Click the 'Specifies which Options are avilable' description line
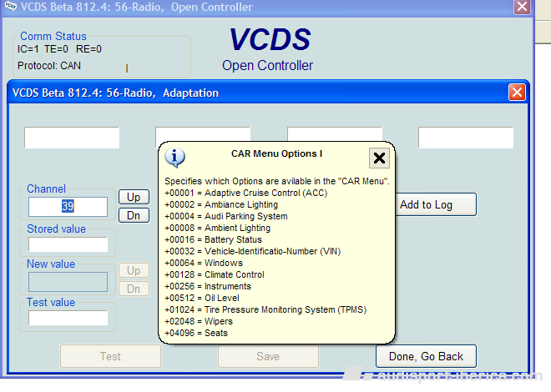The height and width of the screenshot is (392, 551). coord(277,181)
